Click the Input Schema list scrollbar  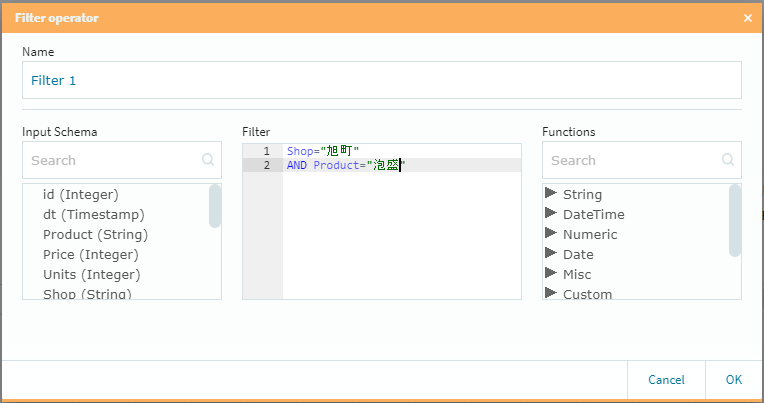point(215,206)
